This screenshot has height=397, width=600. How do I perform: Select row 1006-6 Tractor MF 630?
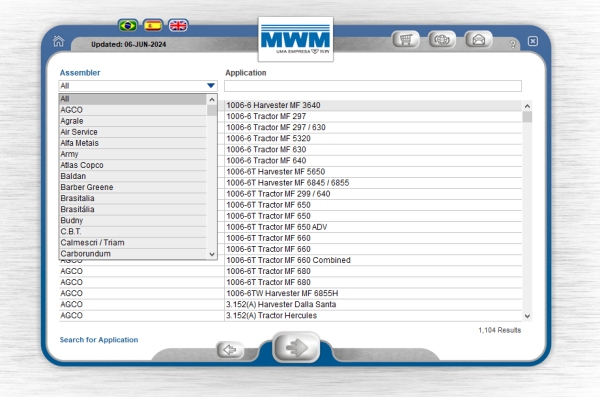coord(373,150)
